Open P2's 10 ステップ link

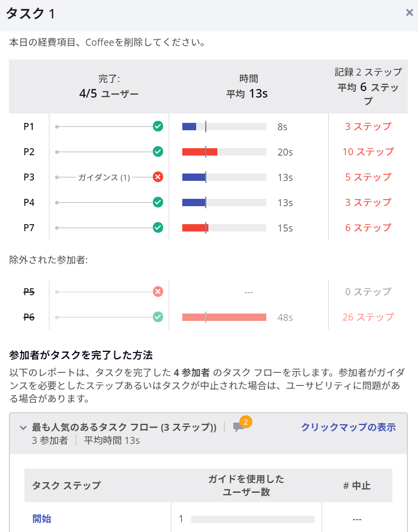(368, 152)
